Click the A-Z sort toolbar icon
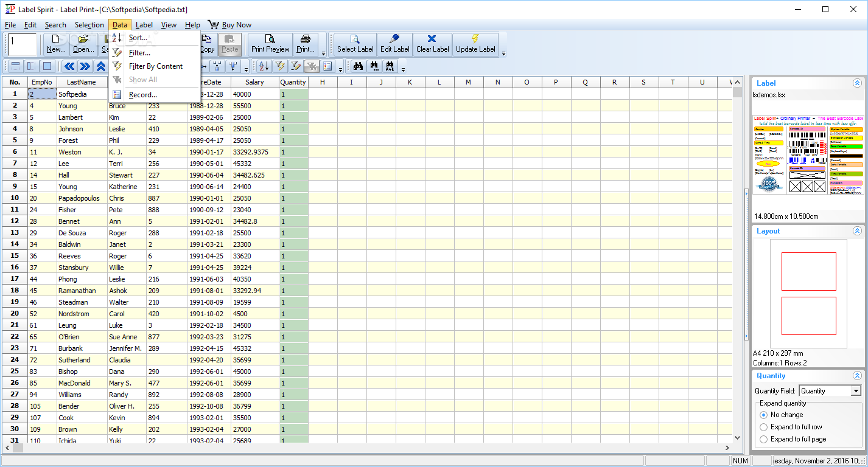The image size is (868, 467). click(x=264, y=66)
